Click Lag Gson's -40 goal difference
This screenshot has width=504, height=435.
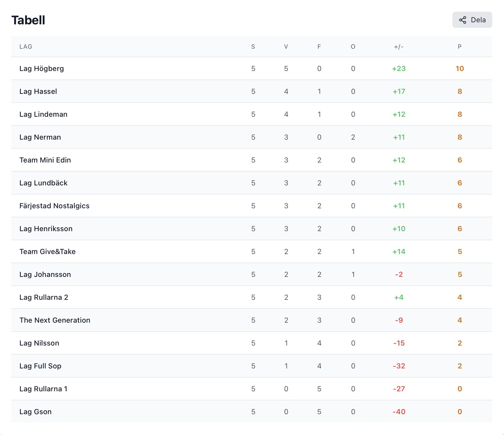399,412
